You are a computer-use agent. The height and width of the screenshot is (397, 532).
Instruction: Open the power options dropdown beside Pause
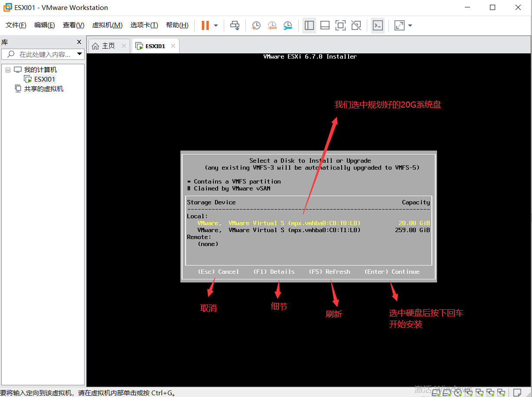click(x=216, y=26)
